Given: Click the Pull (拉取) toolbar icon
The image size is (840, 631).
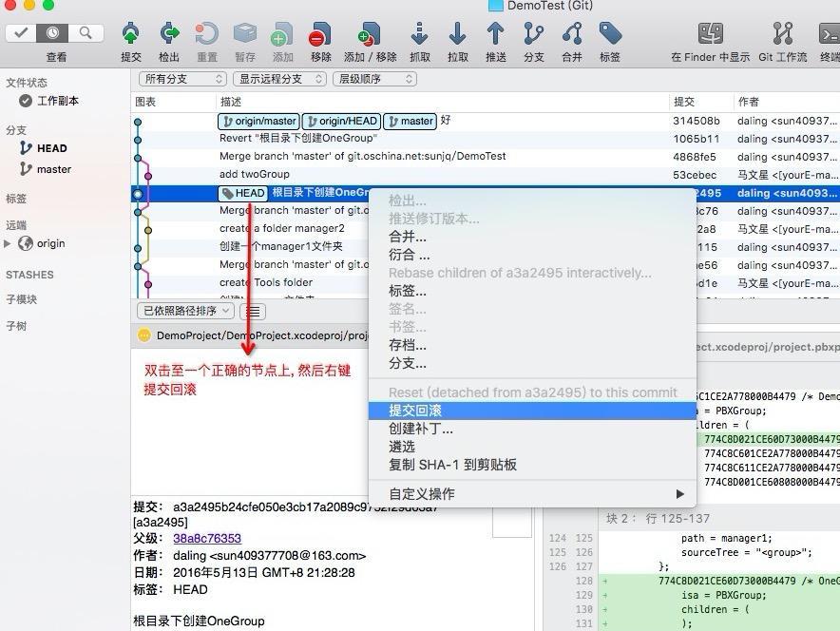Looking at the screenshot, I should (x=457, y=34).
